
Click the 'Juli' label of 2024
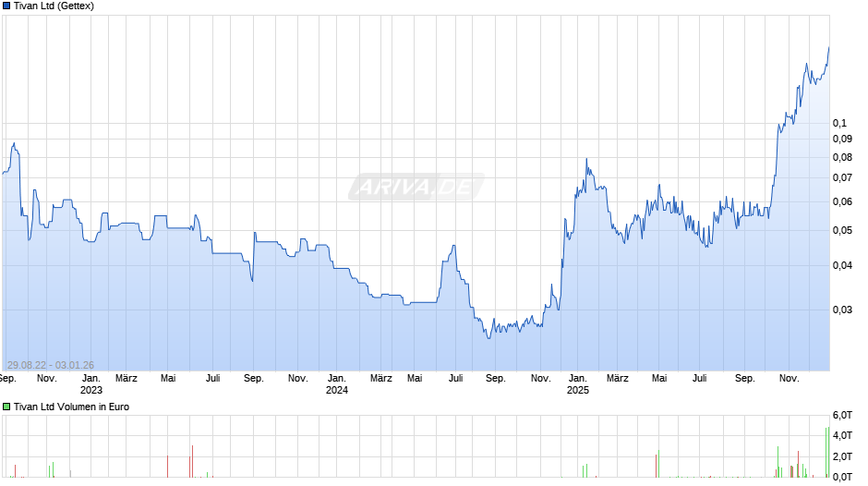455,379
